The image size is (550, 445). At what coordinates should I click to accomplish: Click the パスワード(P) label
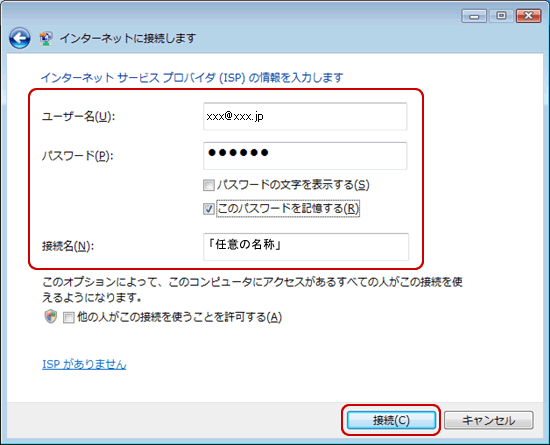coord(78,156)
